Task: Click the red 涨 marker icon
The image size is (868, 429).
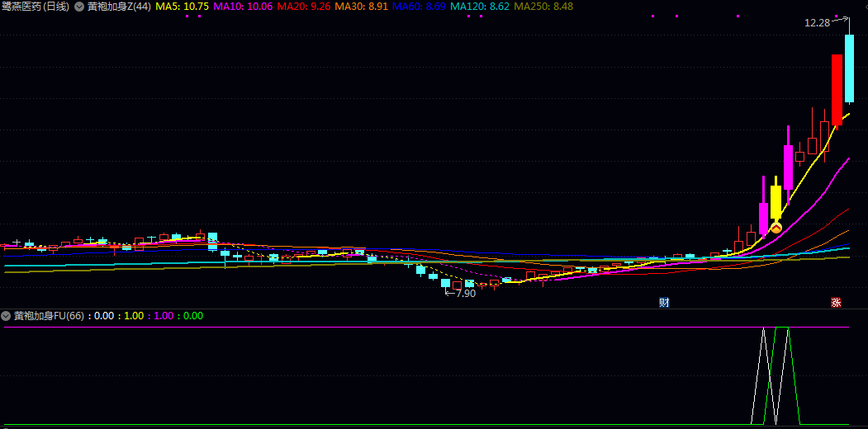Action: (836, 303)
